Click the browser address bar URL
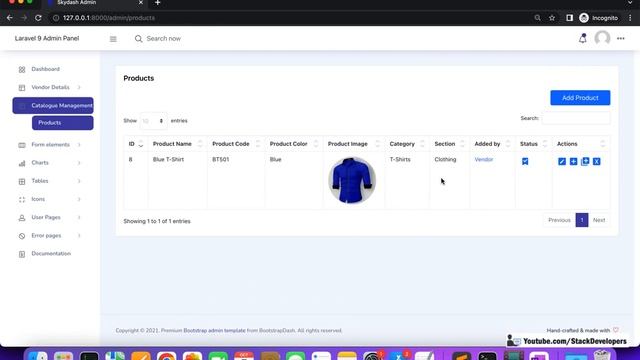The image size is (640, 360). (x=109, y=18)
